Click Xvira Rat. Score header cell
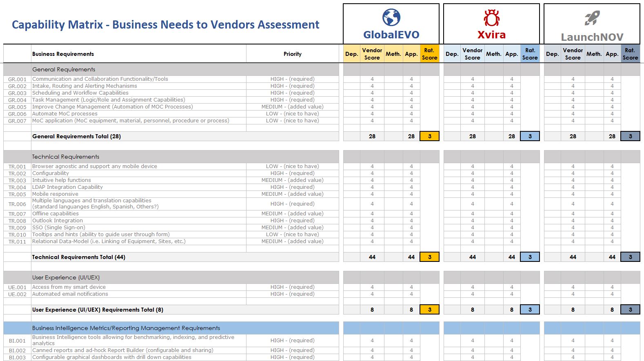This screenshot has height=361, width=644. [530, 54]
